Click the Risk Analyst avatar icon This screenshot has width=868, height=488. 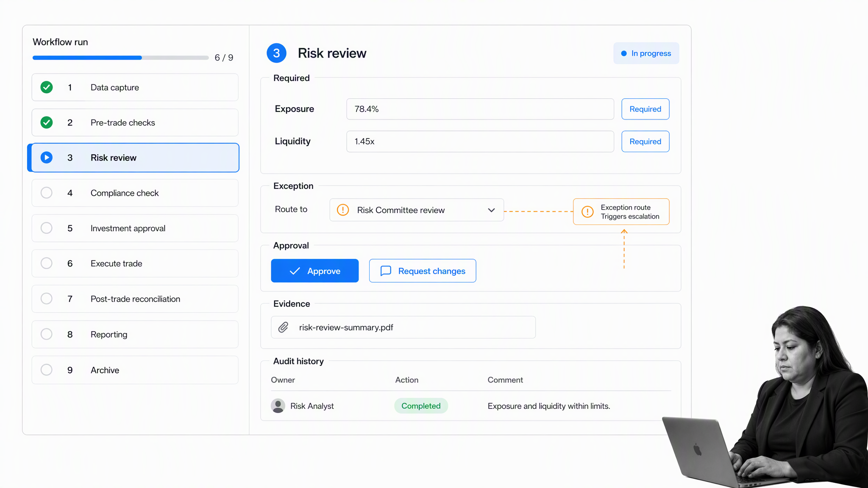[x=278, y=406]
